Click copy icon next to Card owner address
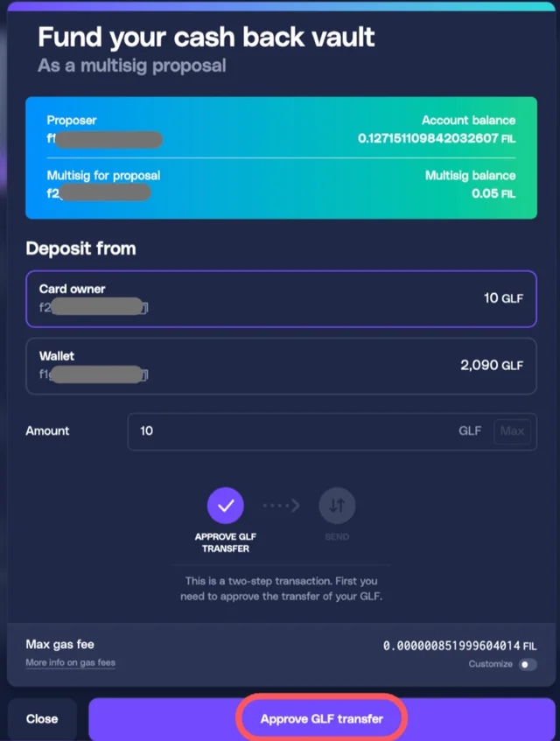Image resolution: width=560 pixels, height=741 pixels. pyautogui.click(x=145, y=308)
